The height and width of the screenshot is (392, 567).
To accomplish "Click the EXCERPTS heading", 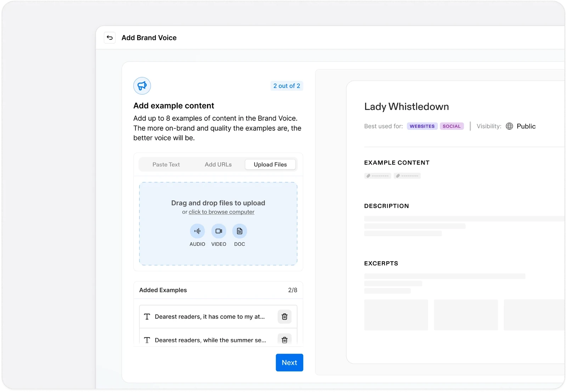I will pos(381,263).
